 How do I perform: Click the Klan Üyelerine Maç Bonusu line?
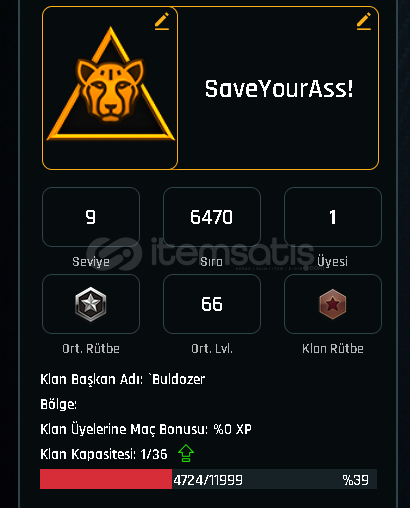146,429
